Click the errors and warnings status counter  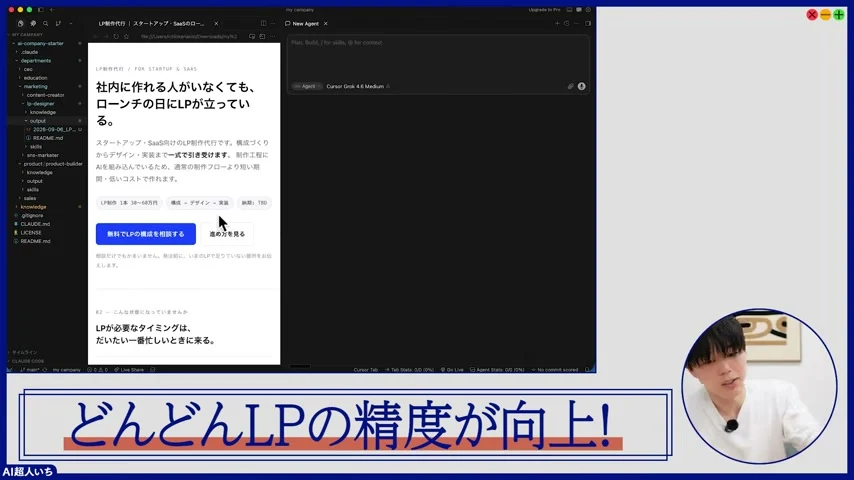click(98, 369)
